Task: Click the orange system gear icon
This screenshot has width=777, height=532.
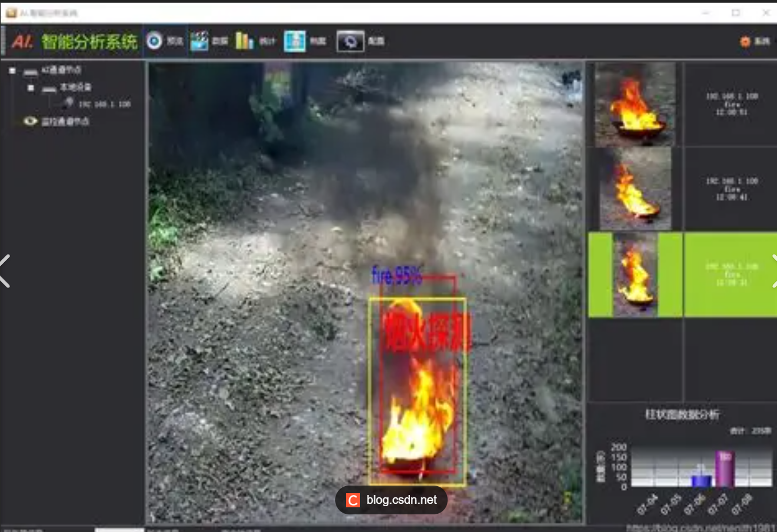Action: [745, 41]
